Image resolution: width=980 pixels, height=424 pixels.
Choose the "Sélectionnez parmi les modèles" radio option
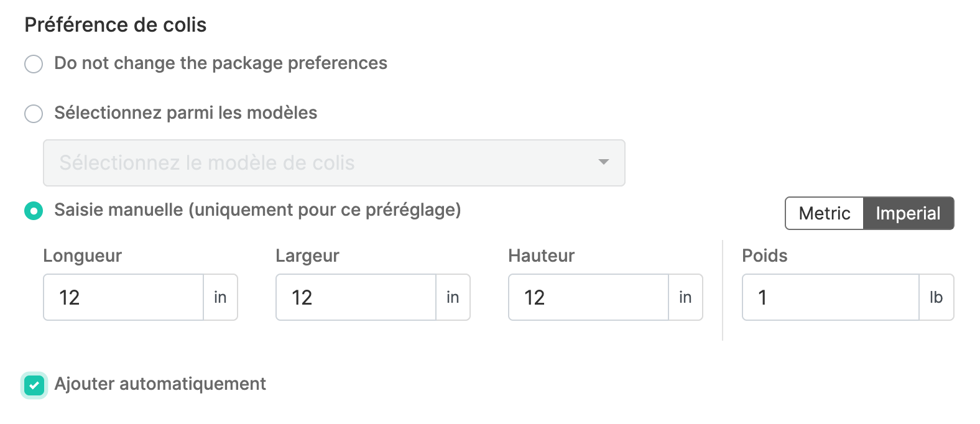pos(34,113)
